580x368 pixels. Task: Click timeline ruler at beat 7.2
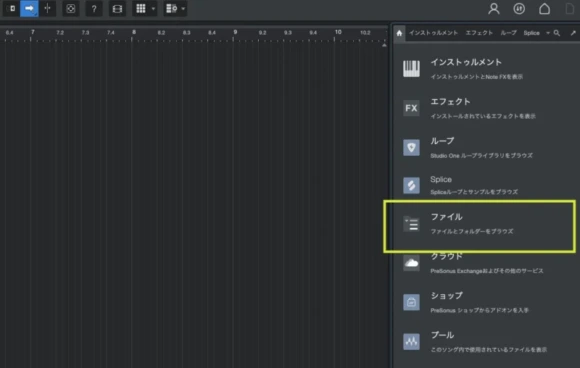[60, 33]
